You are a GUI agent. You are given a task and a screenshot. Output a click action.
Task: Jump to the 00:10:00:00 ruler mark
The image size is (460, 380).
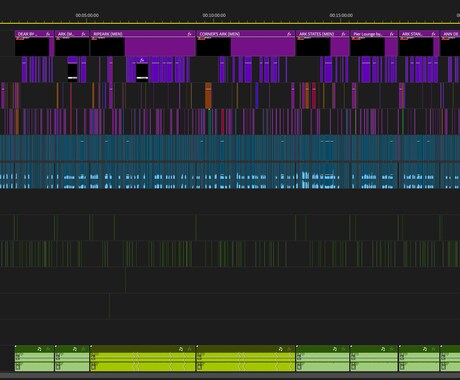[x=214, y=15]
